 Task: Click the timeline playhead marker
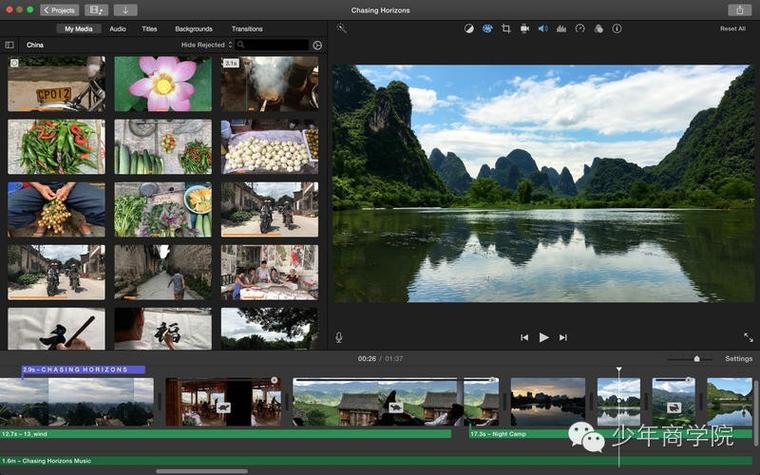pos(619,370)
